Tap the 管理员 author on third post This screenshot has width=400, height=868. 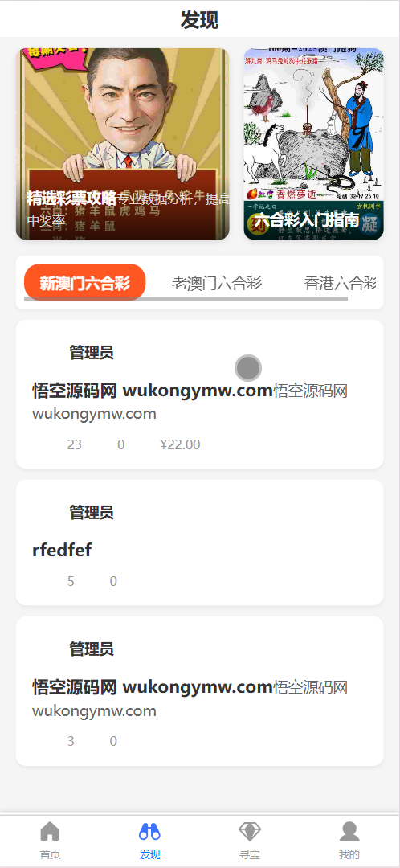point(92,649)
